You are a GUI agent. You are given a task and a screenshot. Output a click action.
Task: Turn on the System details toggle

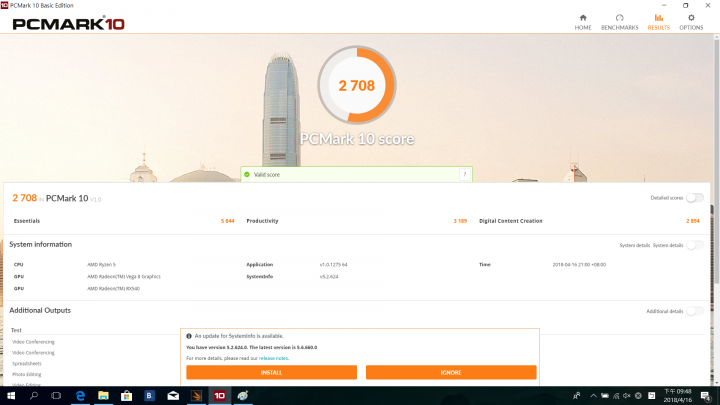click(695, 245)
